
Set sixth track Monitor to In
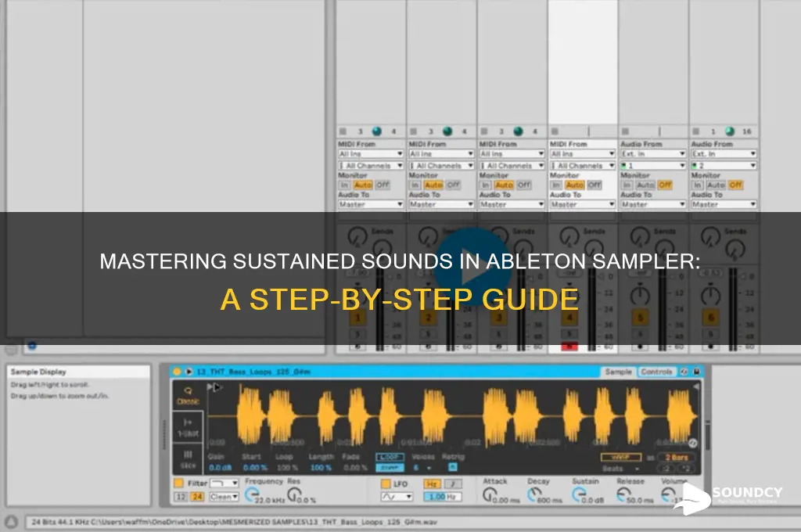tap(697, 185)
